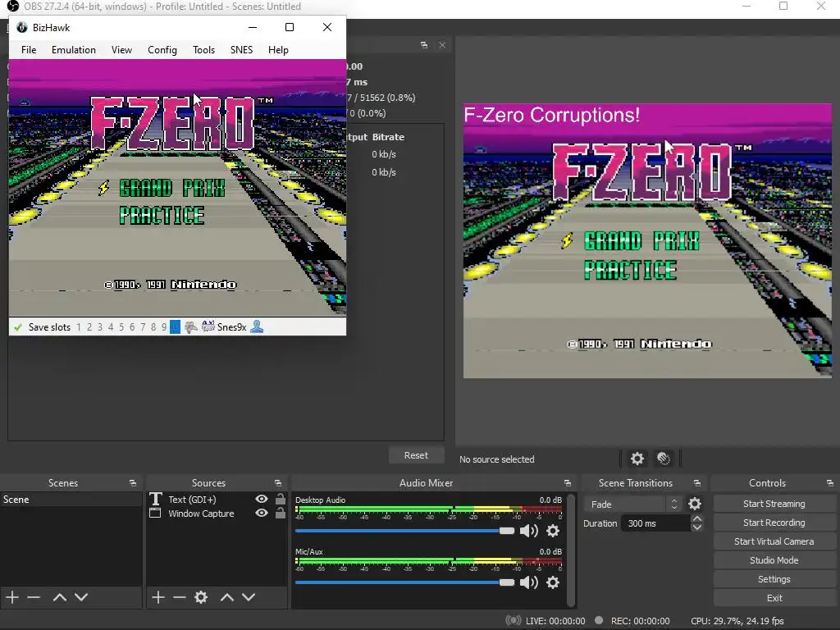Open Mic/Aux settings gear
This screenshot has height=630, width=840.
[x=553, y=582]
